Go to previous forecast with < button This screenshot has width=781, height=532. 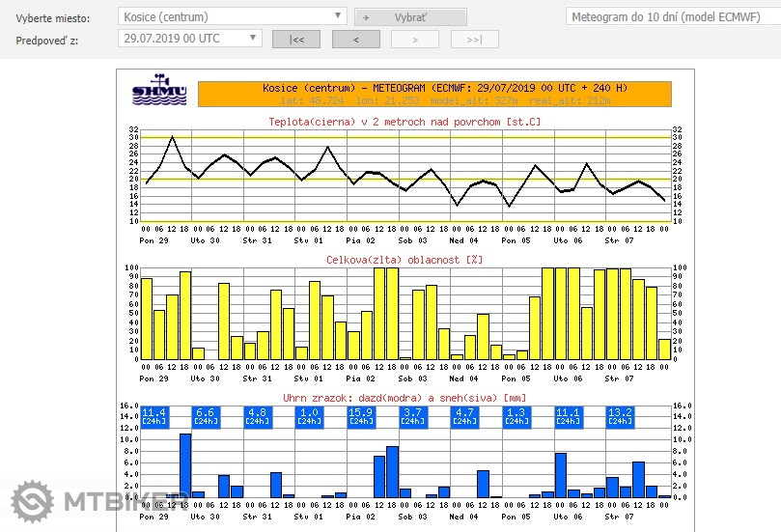pos(356,40)
